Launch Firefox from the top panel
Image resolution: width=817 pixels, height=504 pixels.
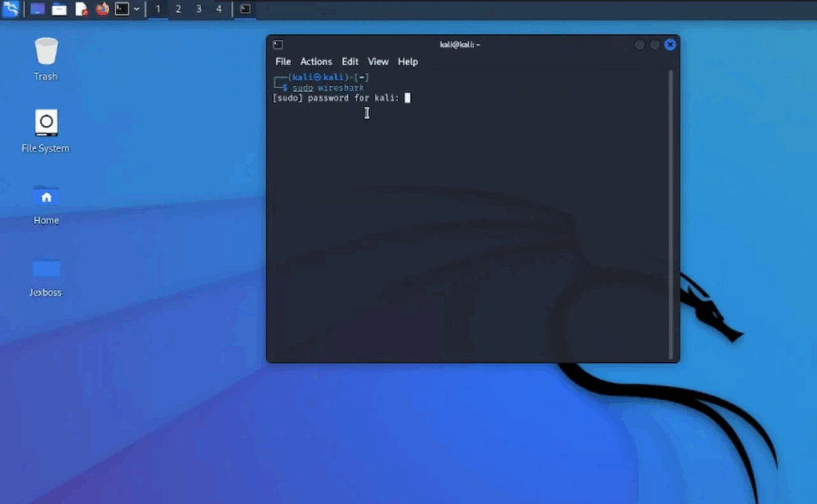click(102, 9)
